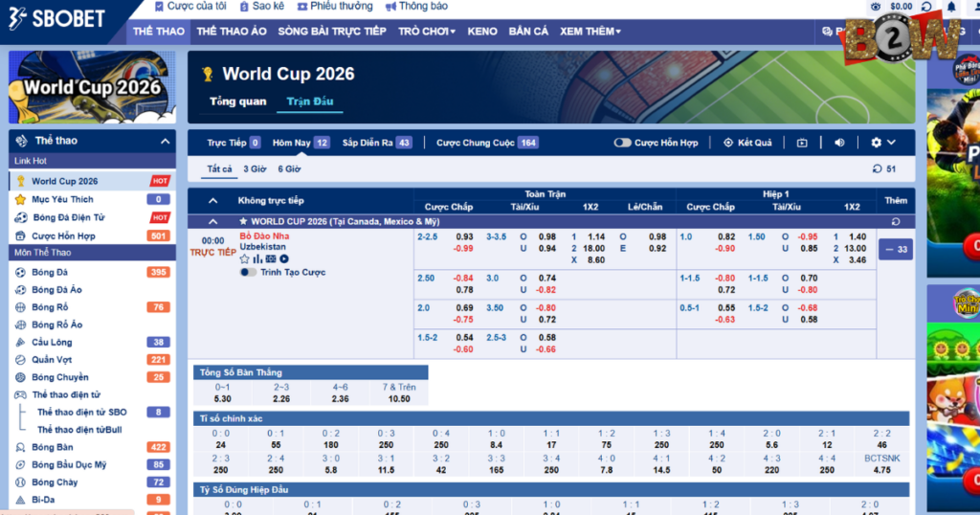Select the Bóng Chuyền volleyball icon
This screenshot has width=980, height=515.
coord(21,377)
